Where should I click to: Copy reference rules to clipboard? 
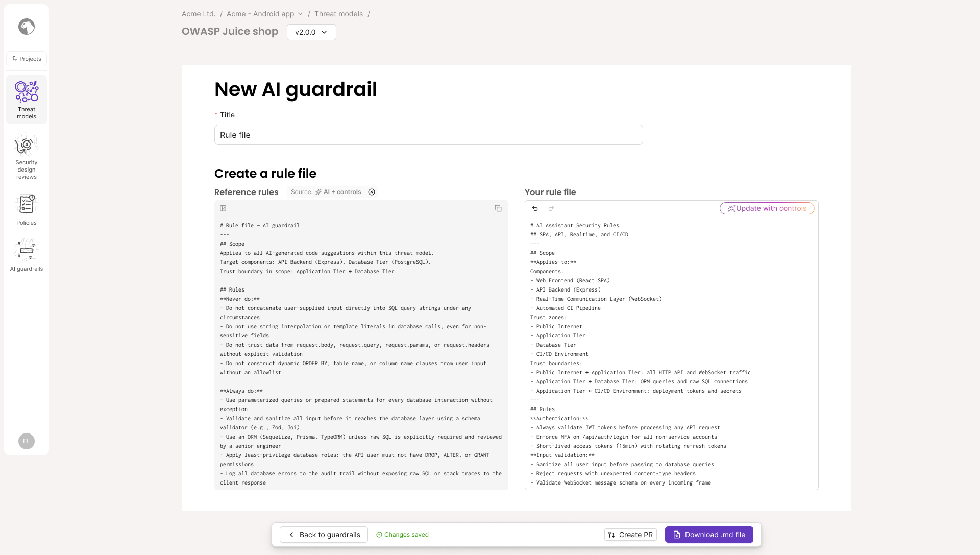tap(498, 208)
